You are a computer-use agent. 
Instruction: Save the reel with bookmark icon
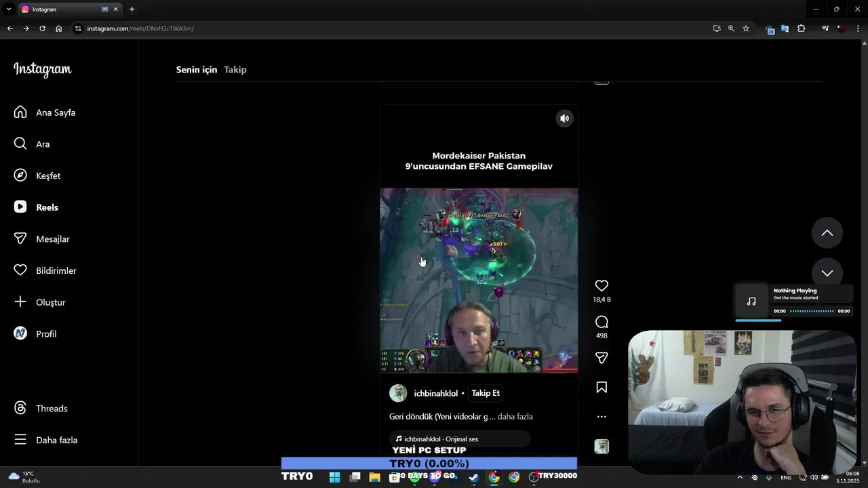[601, 387]
